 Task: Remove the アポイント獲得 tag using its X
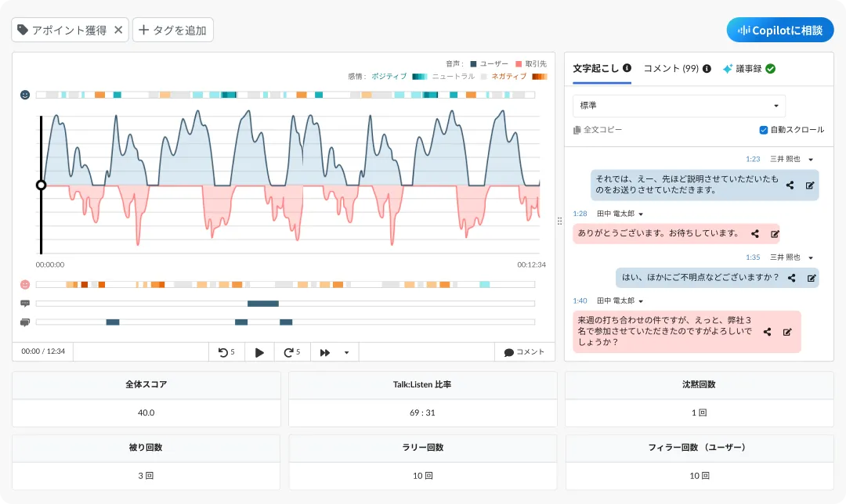[x=118, y=31]
